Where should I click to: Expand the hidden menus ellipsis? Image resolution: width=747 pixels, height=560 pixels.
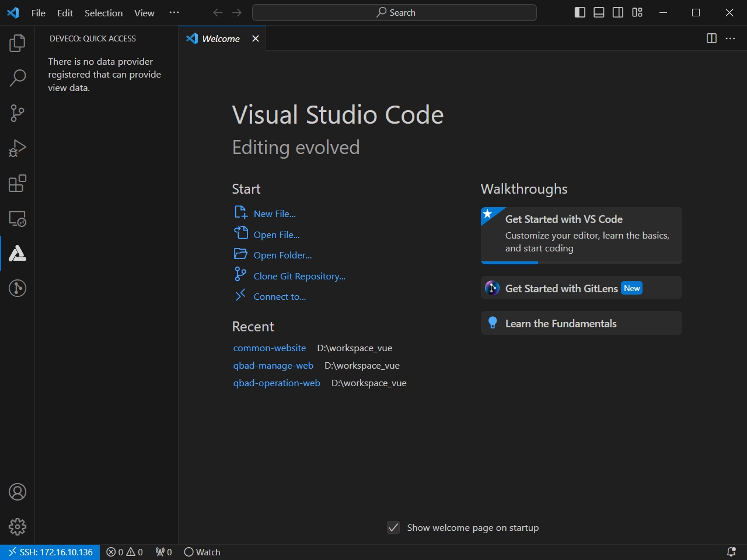tap(174, 13)
